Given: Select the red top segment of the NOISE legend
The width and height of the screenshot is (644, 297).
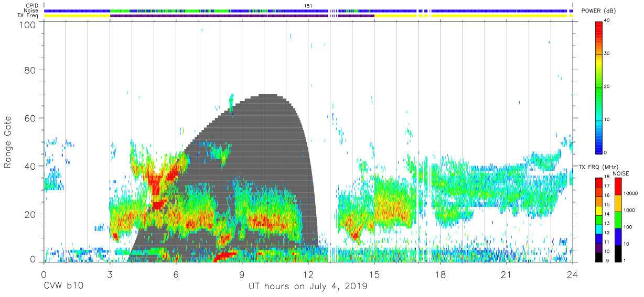Looking at the screenshot, I should tap(618, 187).
